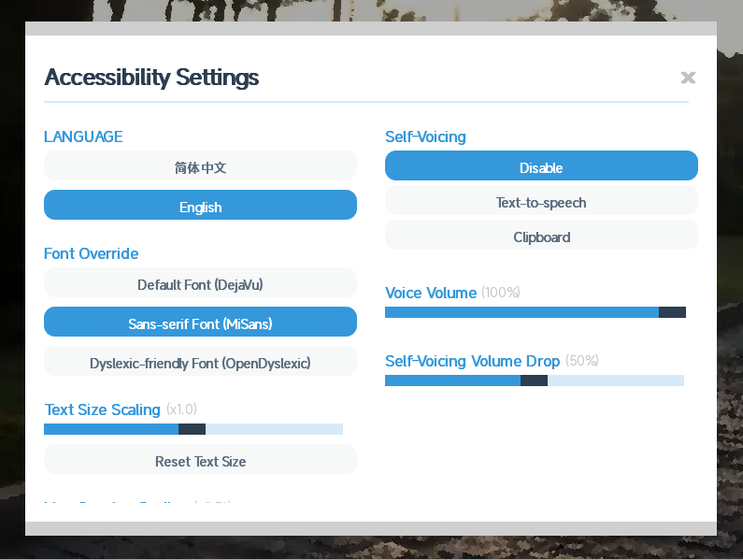Disable self-voicing
This screenshot has width=743, height=560.
point(541,168)
